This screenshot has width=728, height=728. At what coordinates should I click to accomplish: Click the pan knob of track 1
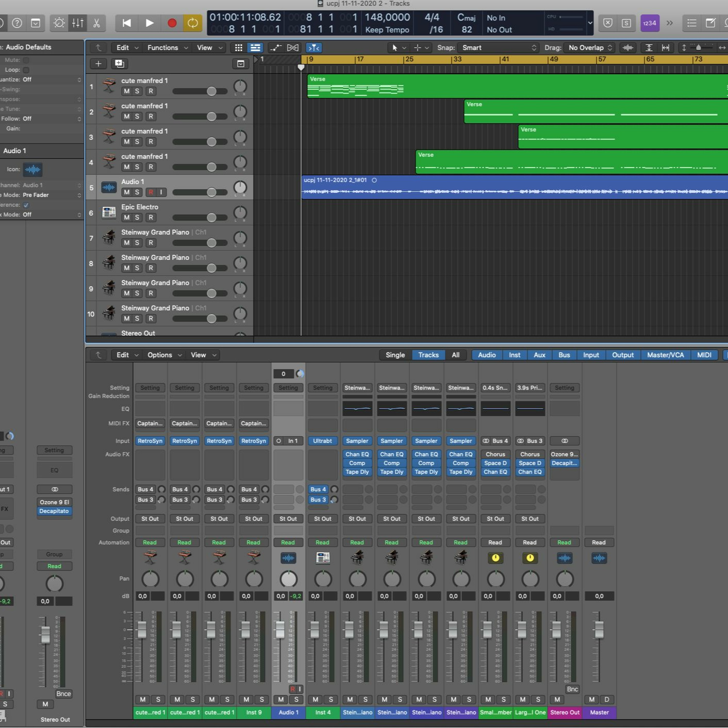coord(240,87)
